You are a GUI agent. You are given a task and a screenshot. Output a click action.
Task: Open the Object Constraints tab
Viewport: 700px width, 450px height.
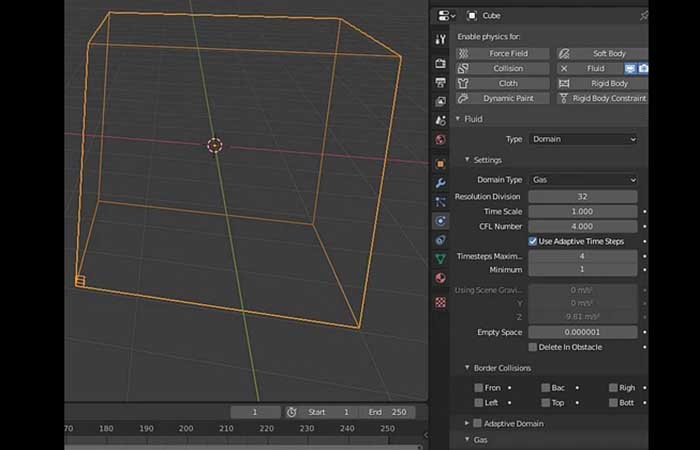click(x=441, y=240)
